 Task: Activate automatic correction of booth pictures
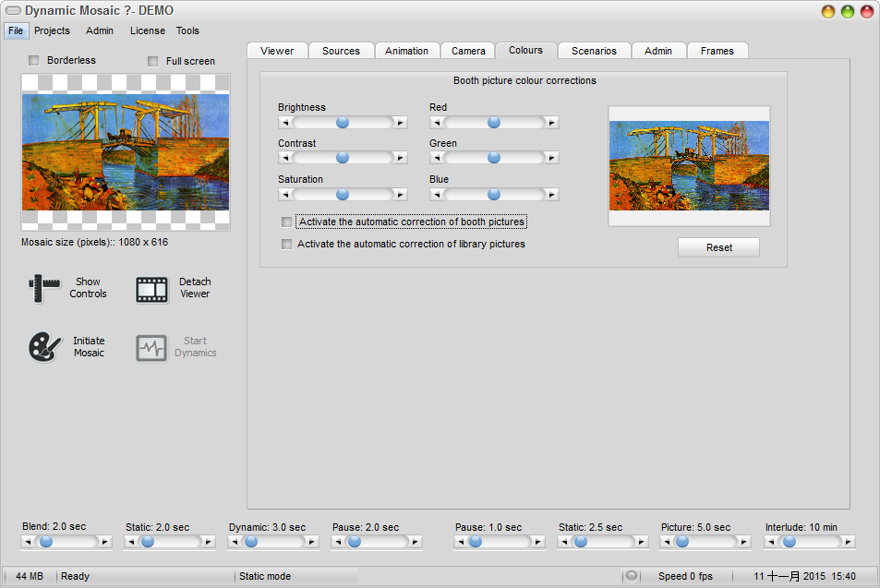[x=287, y=222]
